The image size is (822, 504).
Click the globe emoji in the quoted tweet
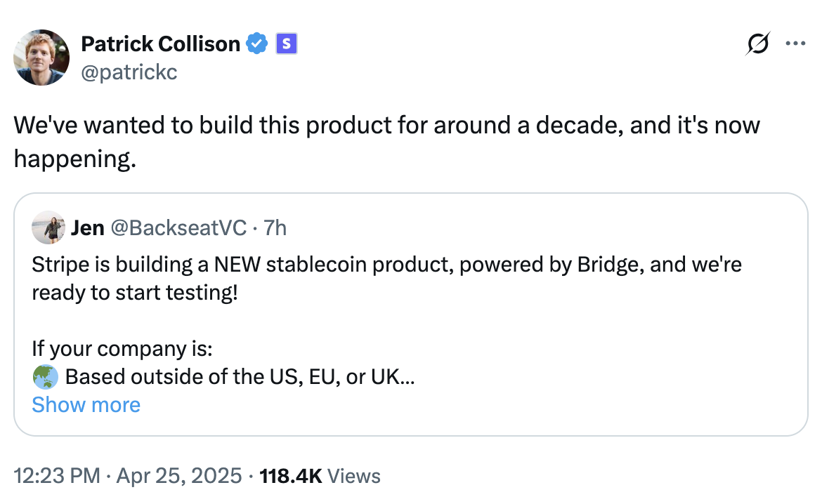pos(44,376)
